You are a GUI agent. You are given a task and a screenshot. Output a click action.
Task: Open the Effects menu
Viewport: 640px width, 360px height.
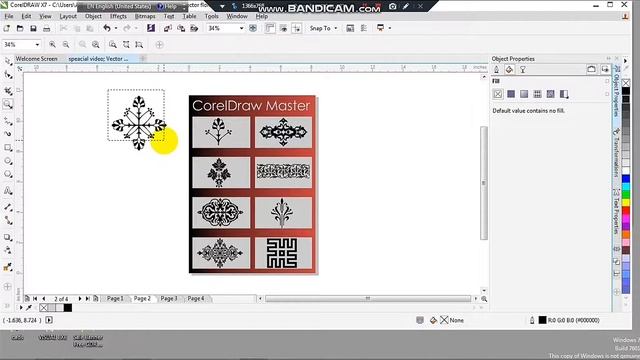click(118, 16)
